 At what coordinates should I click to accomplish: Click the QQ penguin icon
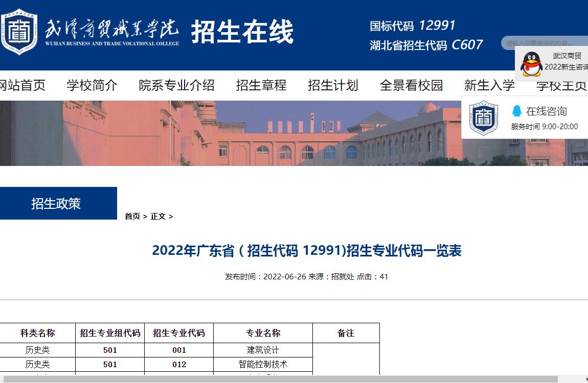point(531,64)
